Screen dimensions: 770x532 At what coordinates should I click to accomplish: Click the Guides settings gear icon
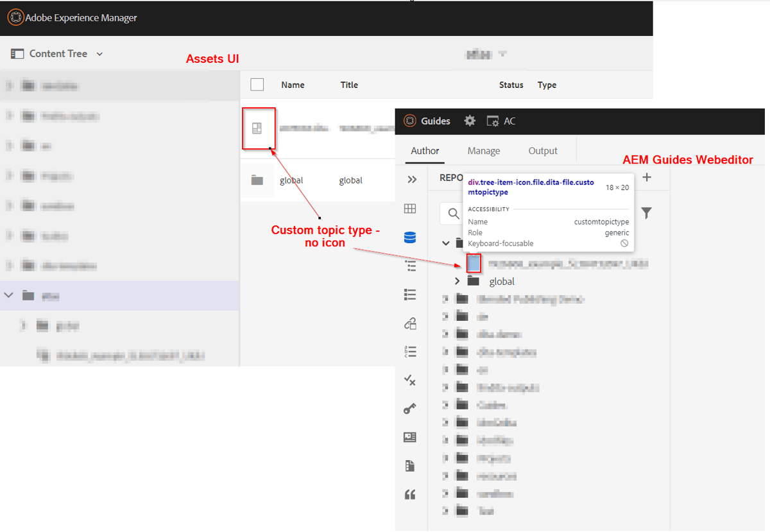coord(469,121)
